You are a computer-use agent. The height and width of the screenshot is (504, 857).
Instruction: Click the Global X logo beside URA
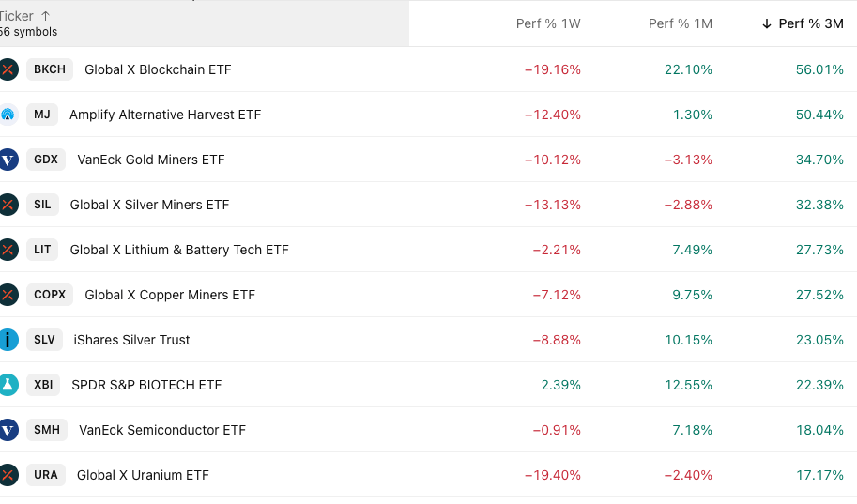coord(8,475)
